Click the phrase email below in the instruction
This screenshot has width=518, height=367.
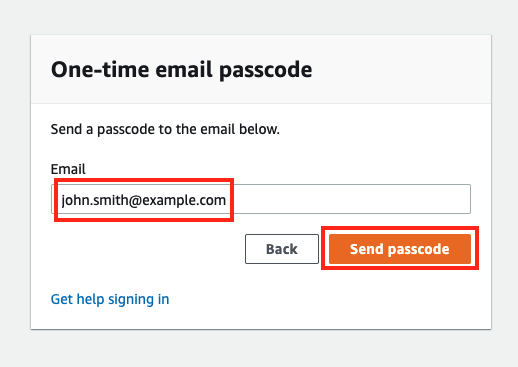(240, 129)
